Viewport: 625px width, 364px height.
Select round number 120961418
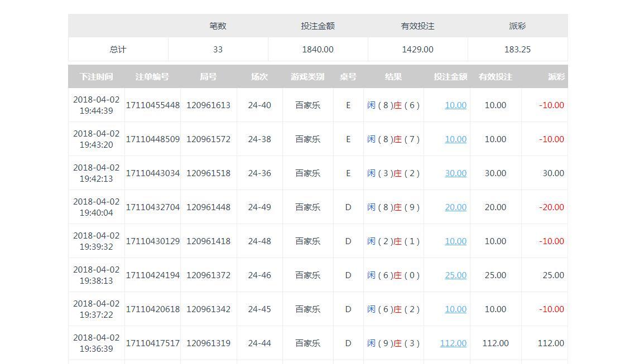pyautogui.click(x=209, y=241)
